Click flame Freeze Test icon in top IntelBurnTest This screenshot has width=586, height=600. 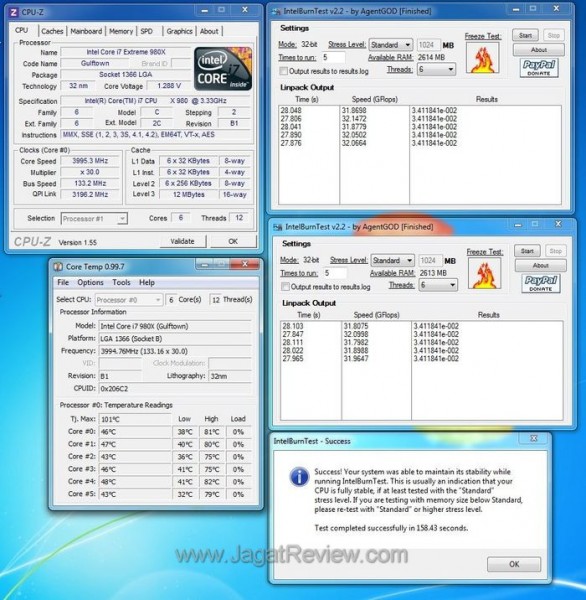483,58
